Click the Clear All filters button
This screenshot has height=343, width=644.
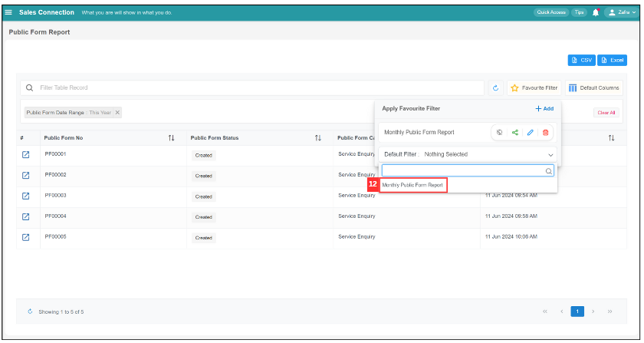click(606, 113)
